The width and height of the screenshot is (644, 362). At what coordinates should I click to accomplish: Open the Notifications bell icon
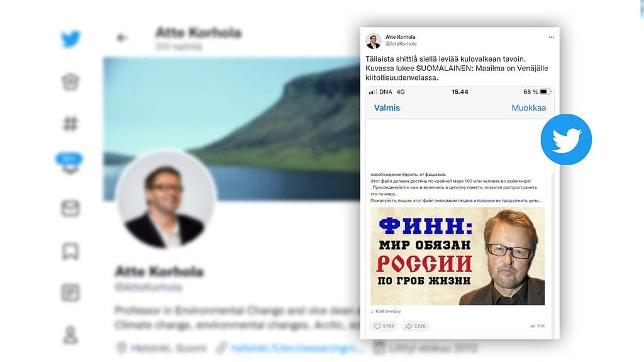pyautogui.click(x=69, y=163)
